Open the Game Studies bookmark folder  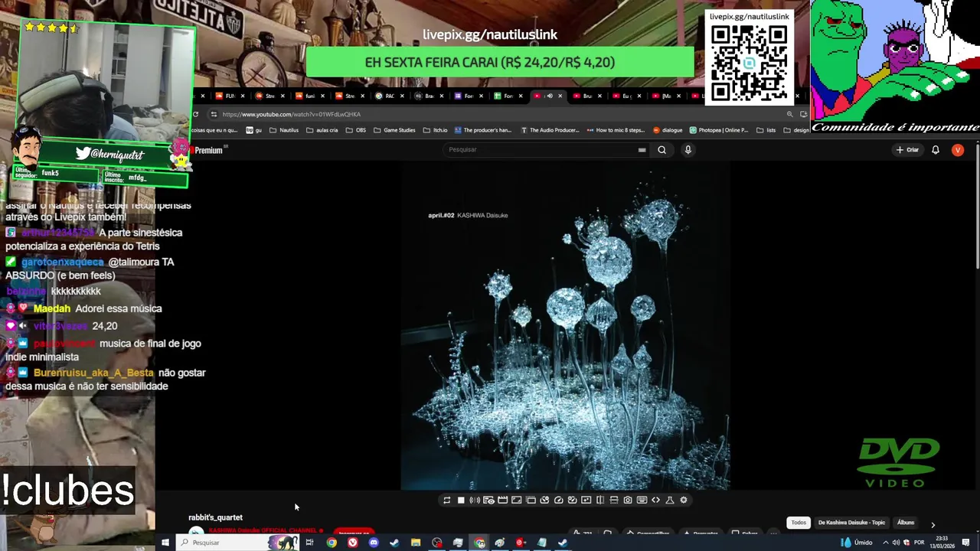coord(394,130)
